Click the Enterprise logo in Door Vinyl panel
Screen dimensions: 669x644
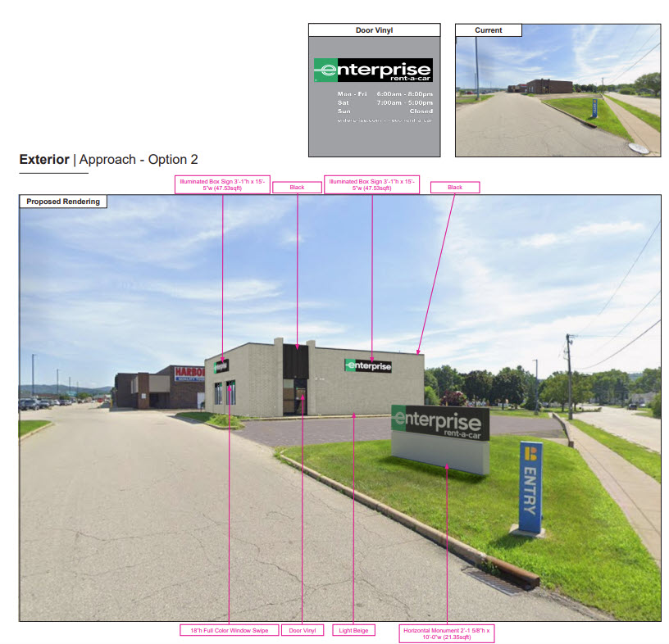pyautogui.click(x=373, y=70)
